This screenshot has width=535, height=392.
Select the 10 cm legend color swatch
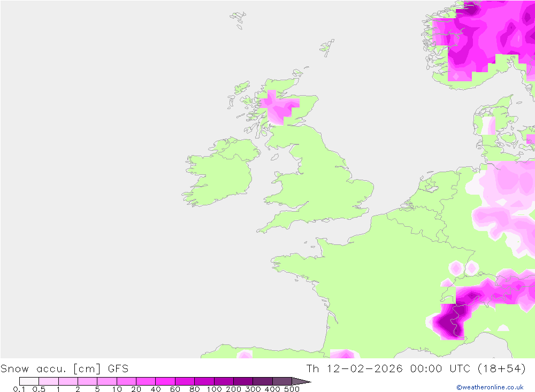point(126,381)
